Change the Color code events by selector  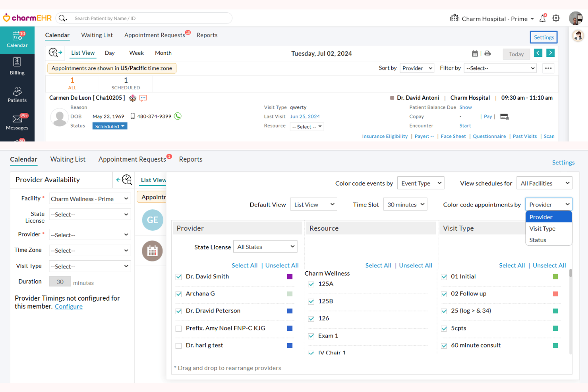click(420, 183)
